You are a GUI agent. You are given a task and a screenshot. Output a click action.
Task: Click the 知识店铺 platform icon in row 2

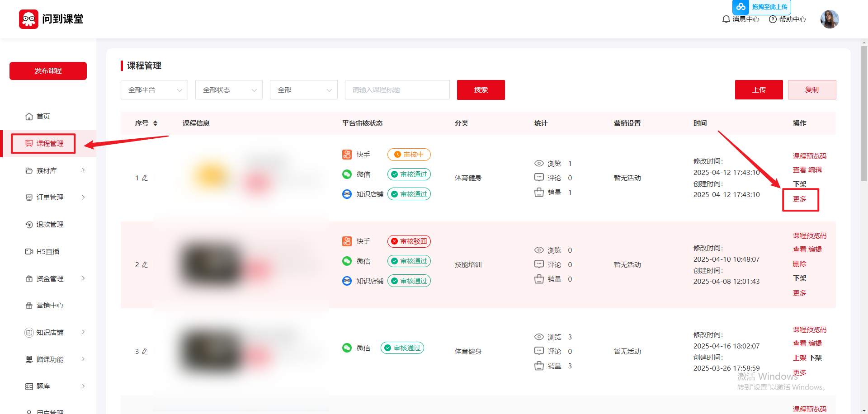(x=347, y=281)
